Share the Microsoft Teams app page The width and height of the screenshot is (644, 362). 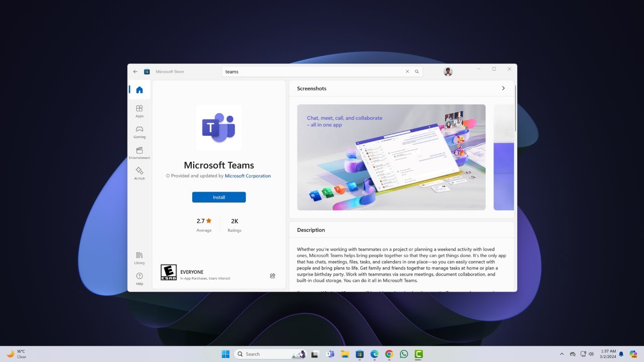click(x=273, y=276)
